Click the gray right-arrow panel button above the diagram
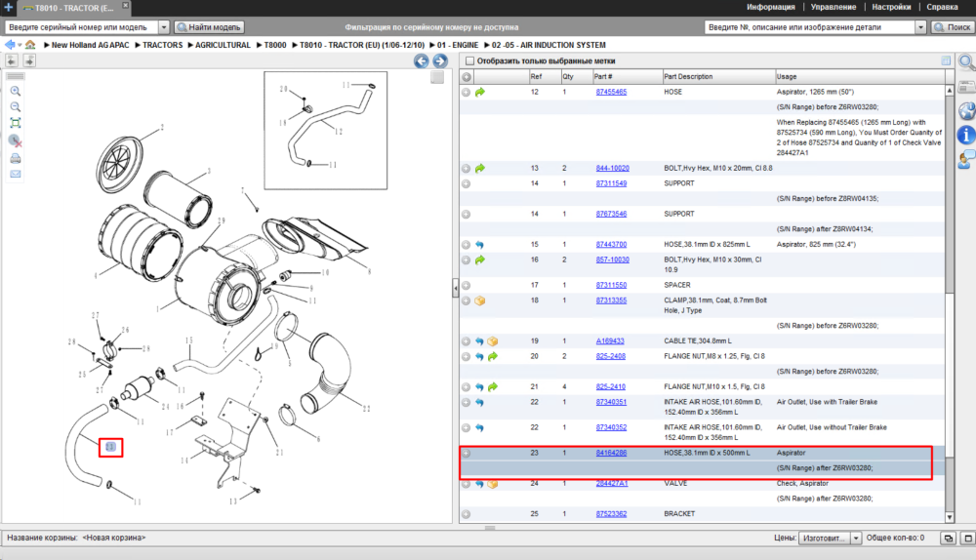 click(29, 60)
